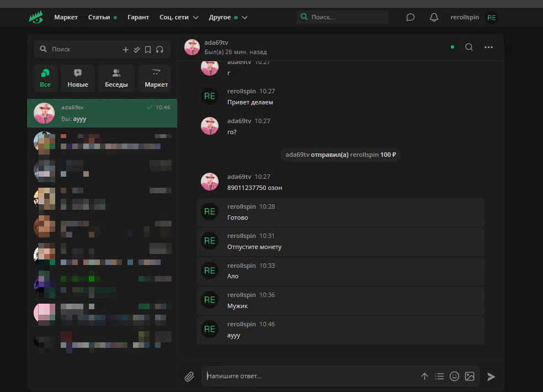The width and height of the screenshot is (543, 392).
Task: Open notifications bell in the header
Action: point(434,17)
